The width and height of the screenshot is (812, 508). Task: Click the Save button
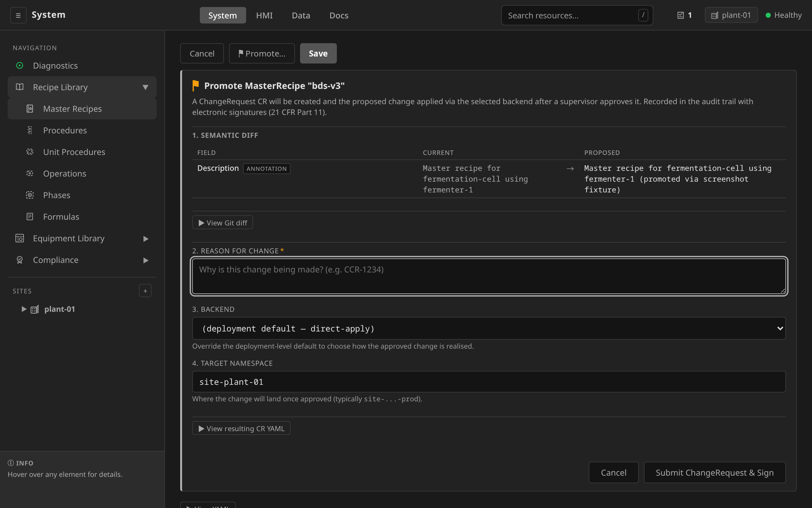318,53
